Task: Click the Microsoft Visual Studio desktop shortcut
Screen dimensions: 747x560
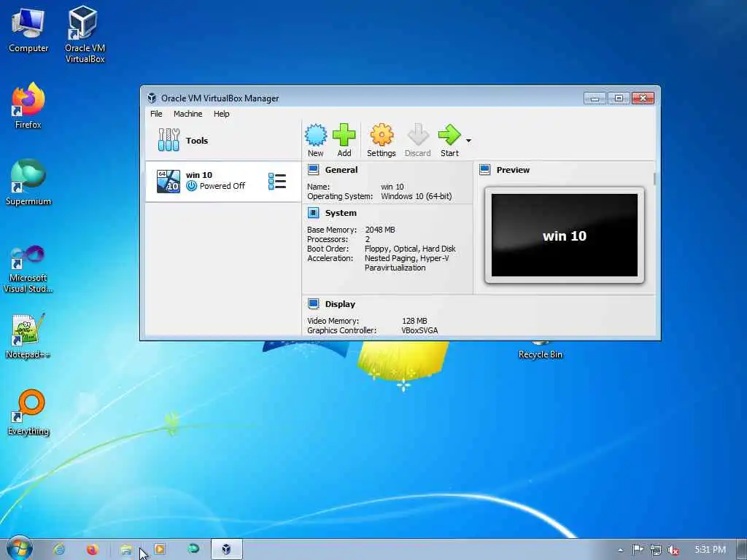Action: coord(28,270)
